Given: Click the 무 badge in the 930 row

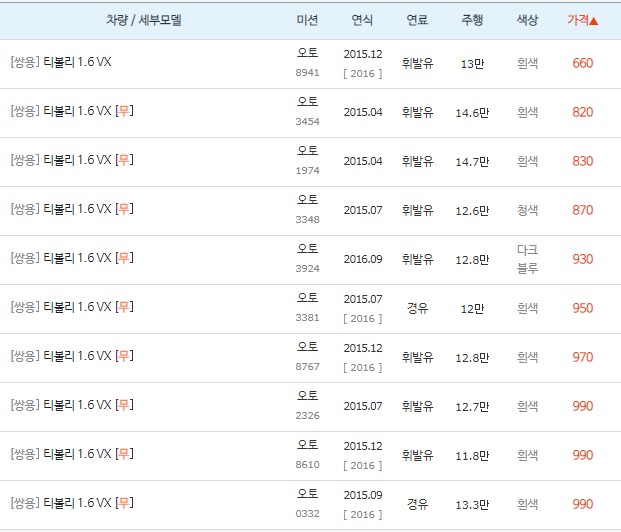Looking at the screenshot, I should (124, 258).
